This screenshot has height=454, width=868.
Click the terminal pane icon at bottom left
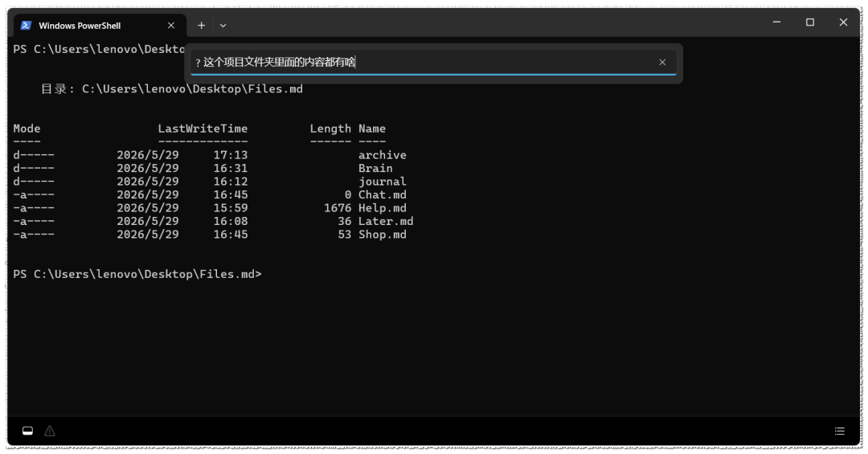(27, 431)
